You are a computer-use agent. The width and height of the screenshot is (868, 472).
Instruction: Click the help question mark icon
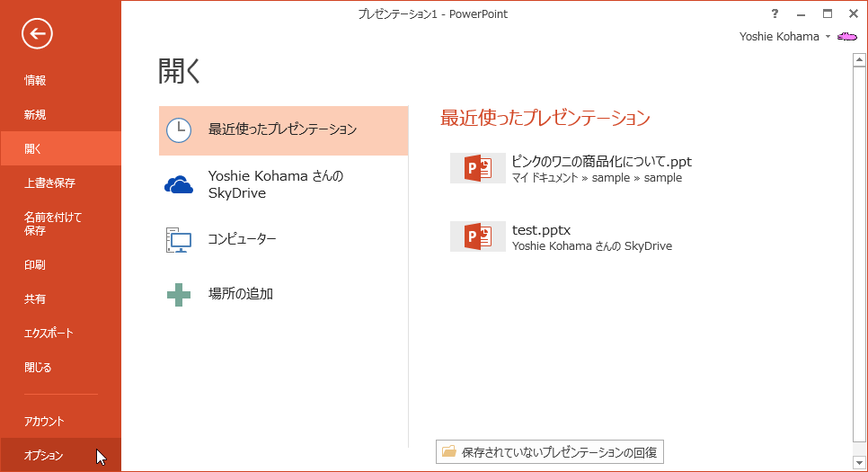tap(775, 13)
